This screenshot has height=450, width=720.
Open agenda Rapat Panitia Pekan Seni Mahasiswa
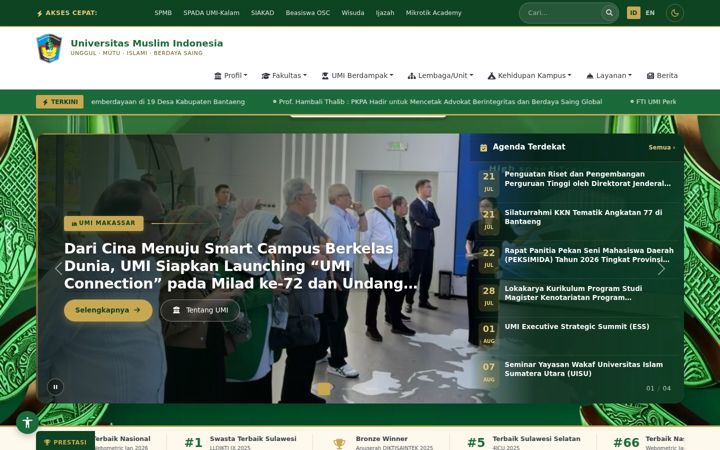589,255
